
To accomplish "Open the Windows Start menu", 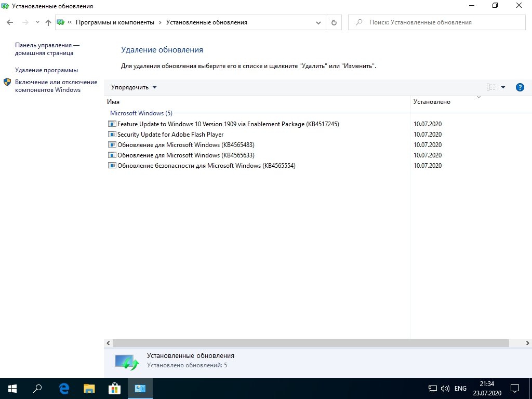I will click(12, 389).
